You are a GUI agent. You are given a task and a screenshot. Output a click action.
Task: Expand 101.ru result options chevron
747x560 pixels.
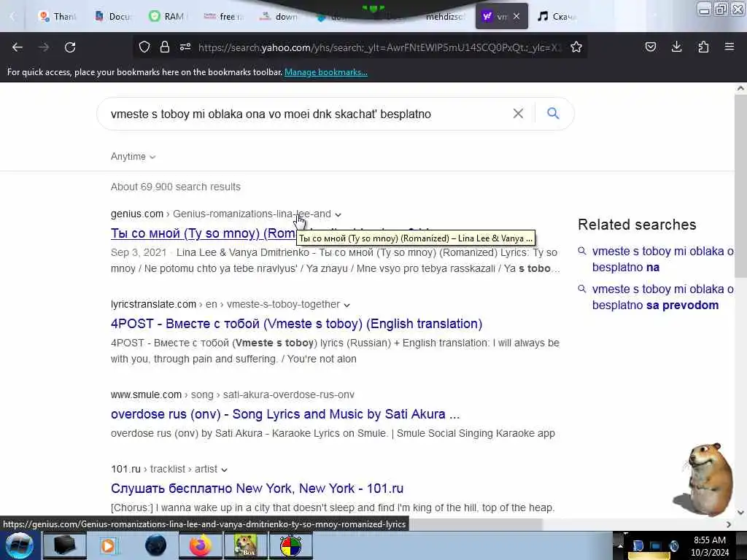click(x=225, y=470)
